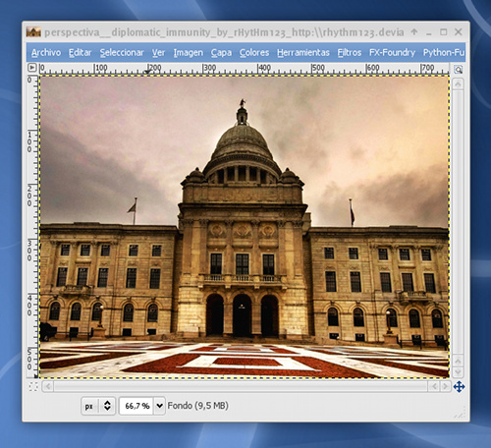Click the 'Fondo (9,5 MB)' status text
The image size is (491, 448).
tap(197, 406)
